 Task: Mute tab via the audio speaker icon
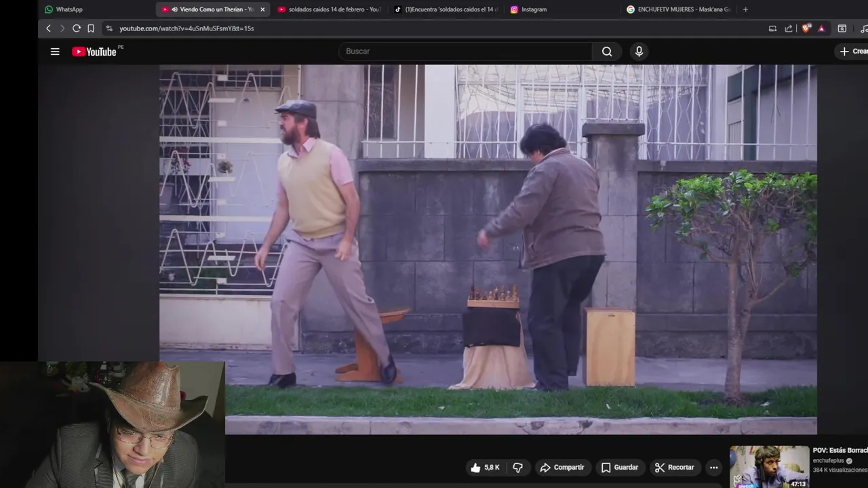coord(174,9)
